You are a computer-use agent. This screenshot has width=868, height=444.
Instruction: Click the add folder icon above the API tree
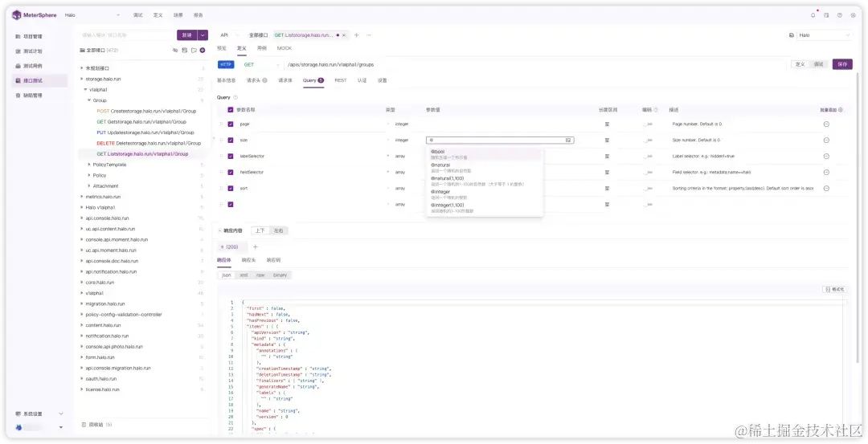(194, 51)
